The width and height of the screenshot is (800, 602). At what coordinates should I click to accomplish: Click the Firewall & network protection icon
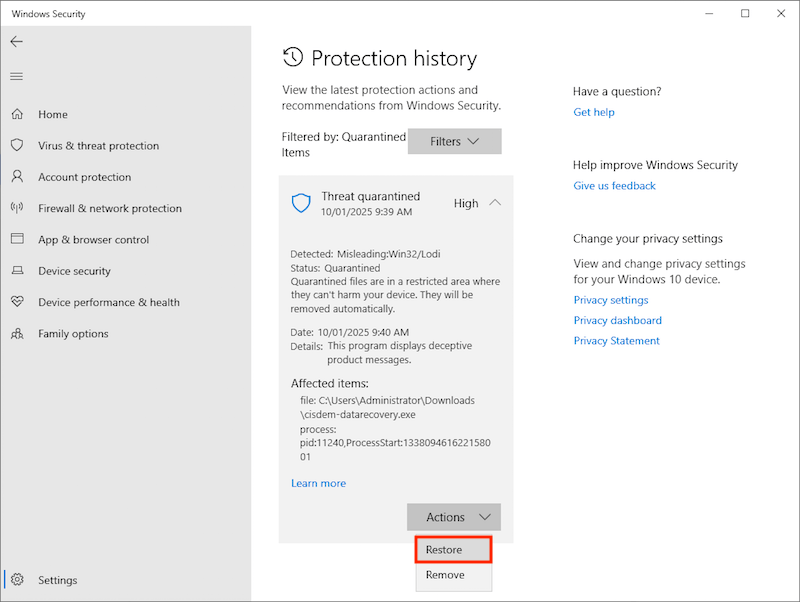point(17,208)
